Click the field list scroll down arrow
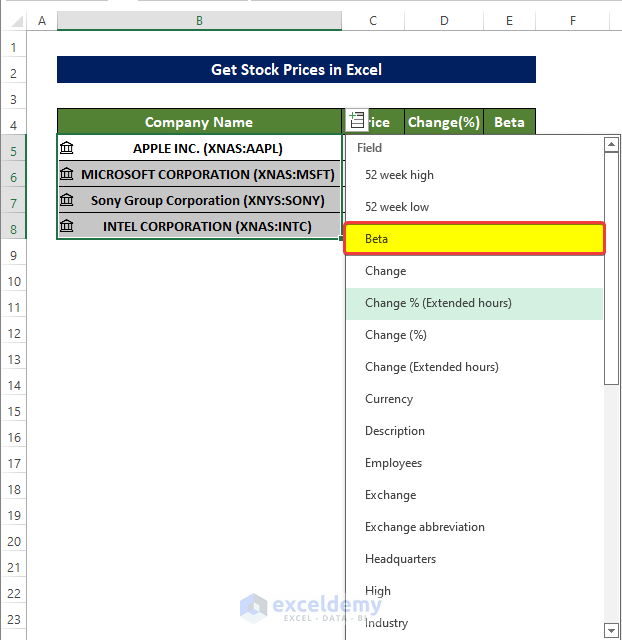 click(611, 630)
